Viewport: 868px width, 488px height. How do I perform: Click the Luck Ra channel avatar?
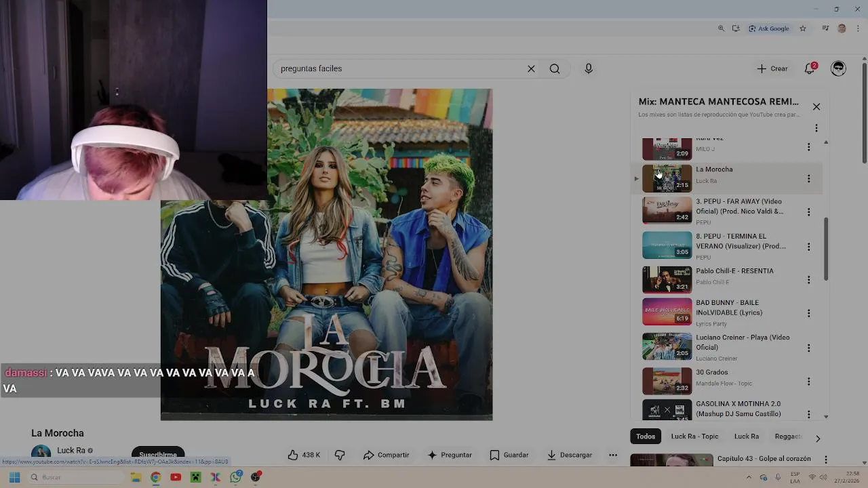pos(41,453)
